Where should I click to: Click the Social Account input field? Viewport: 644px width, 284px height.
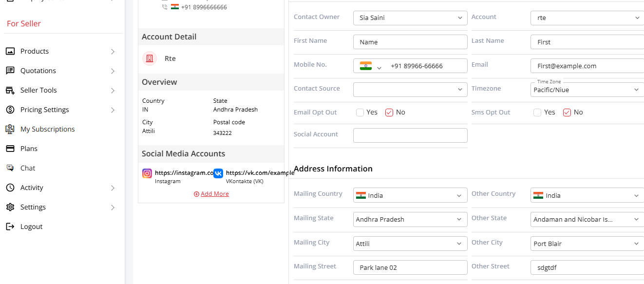[410, 135]
